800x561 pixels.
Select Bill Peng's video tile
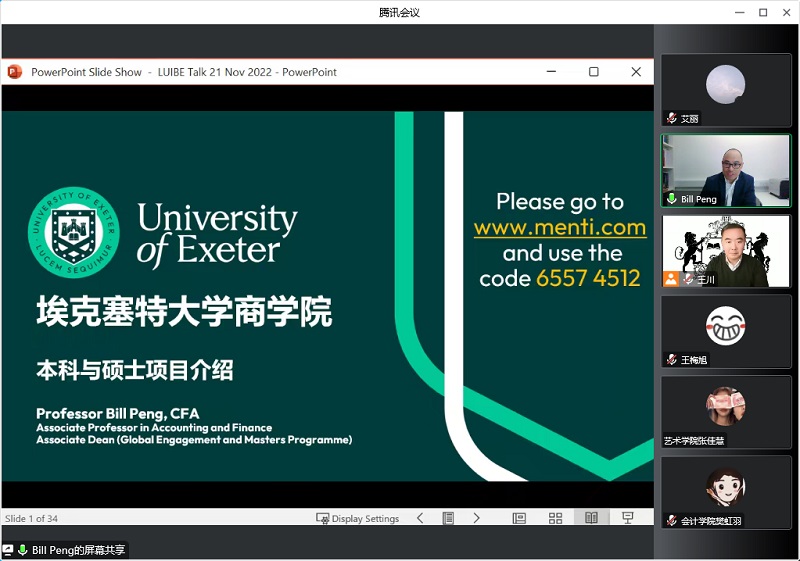coord(725,170)
